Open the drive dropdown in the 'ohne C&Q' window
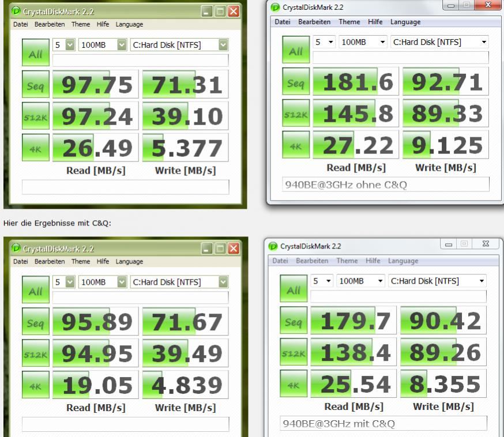Screen dimensions: 504x437 (440, 42)
